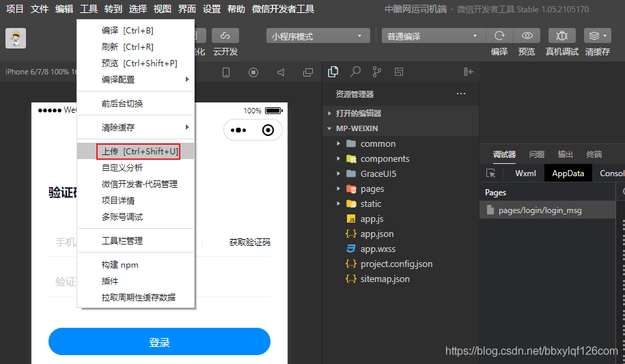
Task: Click the 编译 refresh compile icon
Action: point(499,36)
